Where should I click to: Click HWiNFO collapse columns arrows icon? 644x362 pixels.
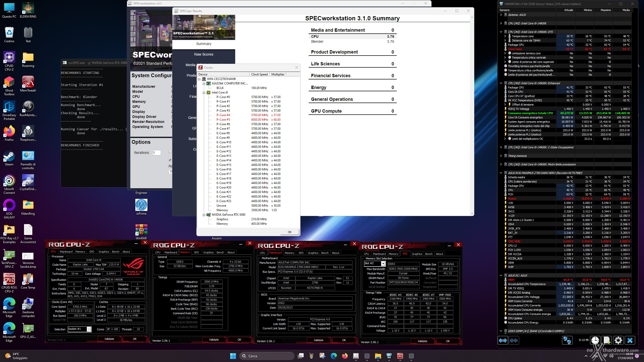pyautogui.click(x=514, y=340)
